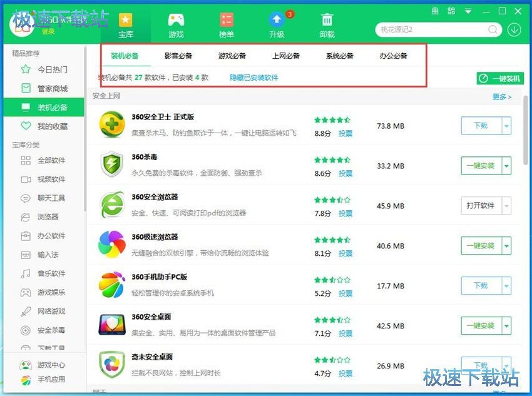Click 投票 link for 360杀毒
Viewport: 532px width, 396px height.
pyautogui.click(x=345, y=173)
